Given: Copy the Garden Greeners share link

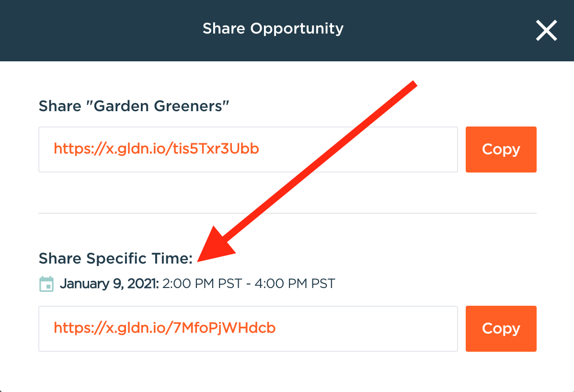Looking at the screenshot, I should tap(501, 150).
